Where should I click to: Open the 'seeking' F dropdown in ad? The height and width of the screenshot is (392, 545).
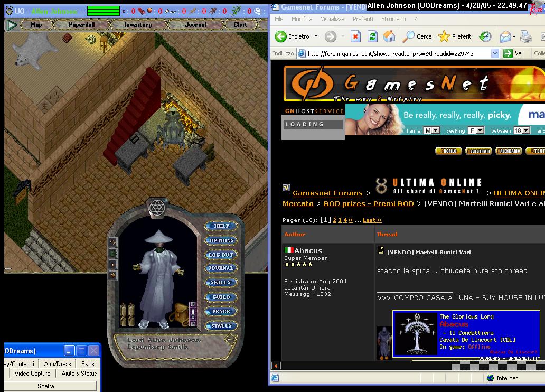tap(476, 130)
